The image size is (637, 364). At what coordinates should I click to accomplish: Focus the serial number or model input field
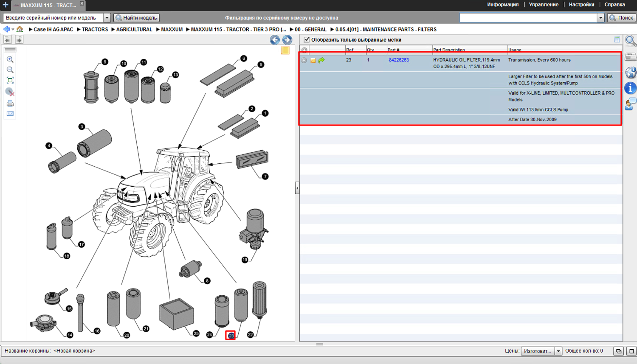coord(53,18)
